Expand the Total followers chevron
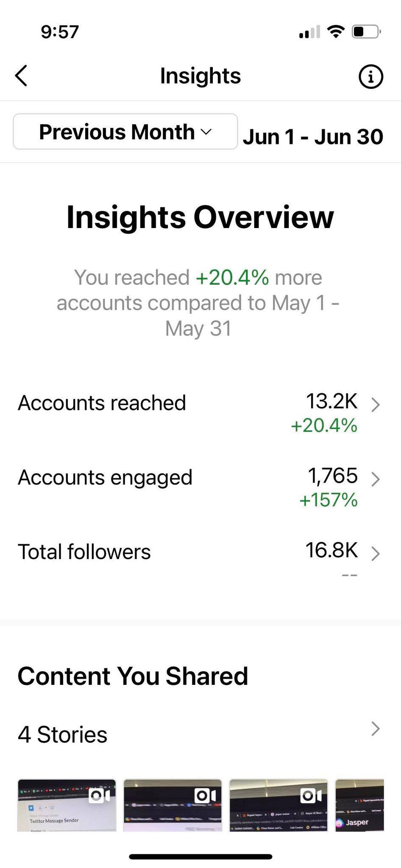 [x=375, y=554]
